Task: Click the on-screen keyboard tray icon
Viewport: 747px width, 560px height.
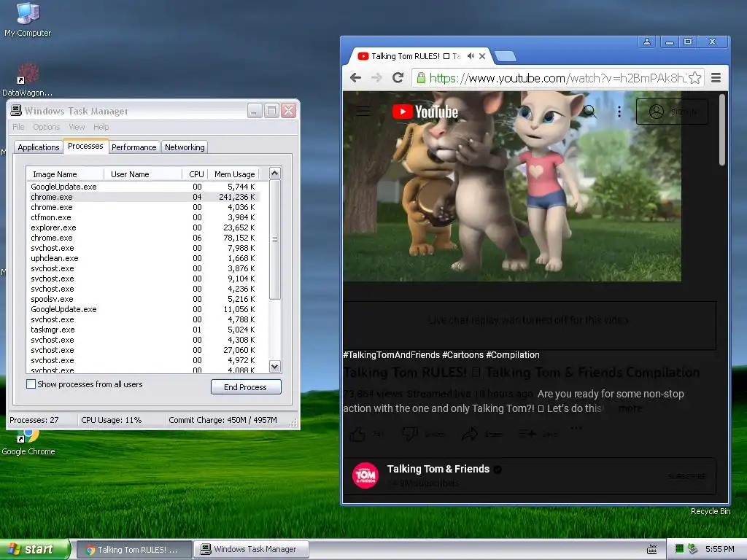Action: [x=652, y=550]
